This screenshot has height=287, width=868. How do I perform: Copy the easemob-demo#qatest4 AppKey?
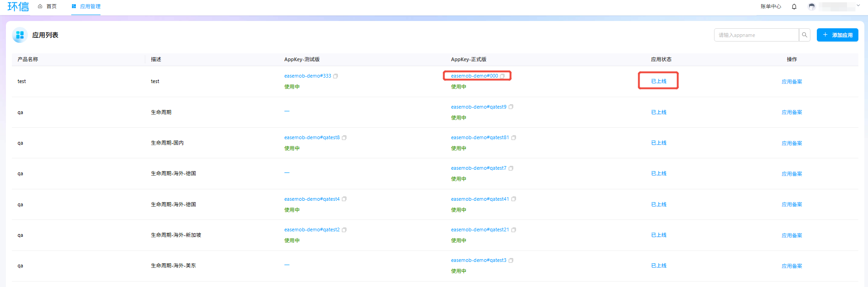(x=344, y=199)
